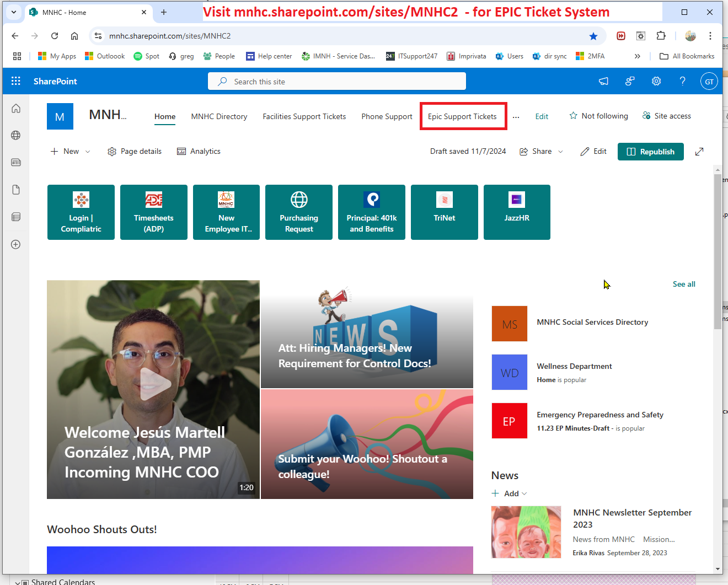Click the See all link
Image resolution: width=728 pixels, height=585 pixels.
click(x=684, y=284)
